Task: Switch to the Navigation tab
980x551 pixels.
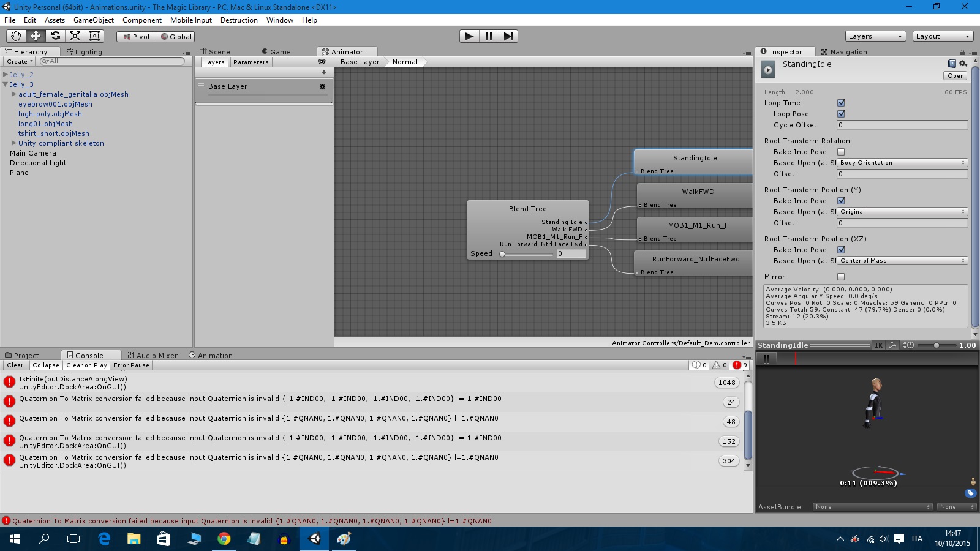Action: (x=844, y=52)
